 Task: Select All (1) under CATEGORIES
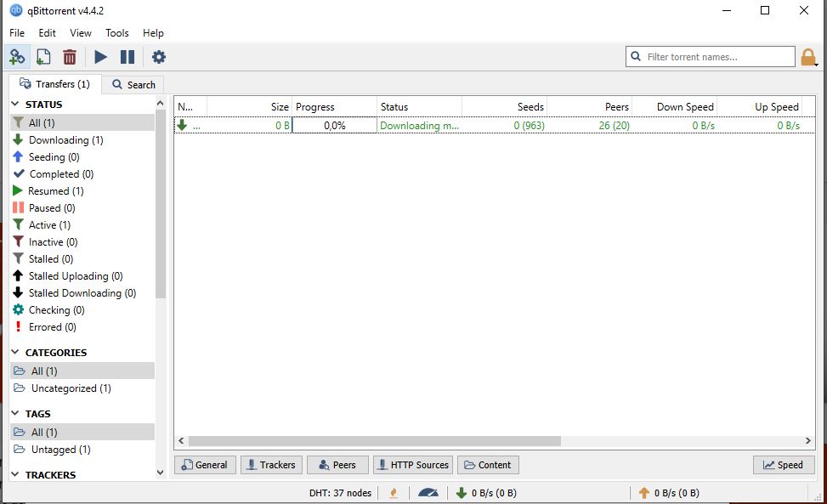tap(82, 371)
